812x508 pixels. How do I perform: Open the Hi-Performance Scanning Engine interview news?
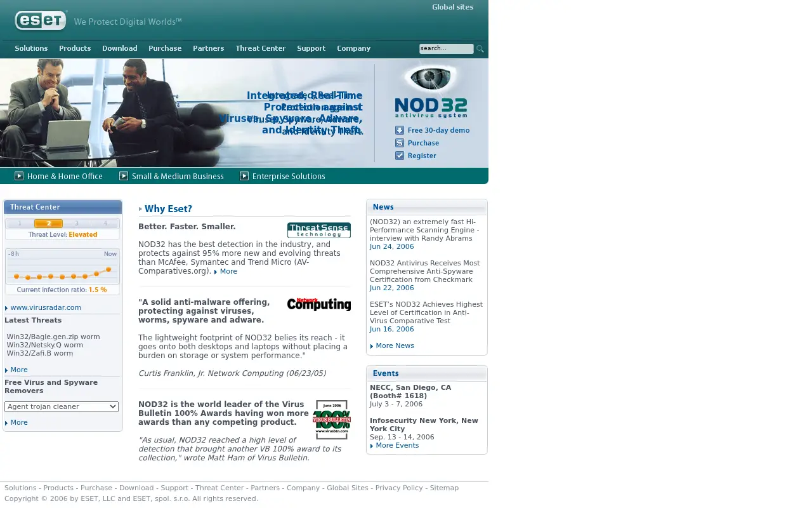(424, 230)
